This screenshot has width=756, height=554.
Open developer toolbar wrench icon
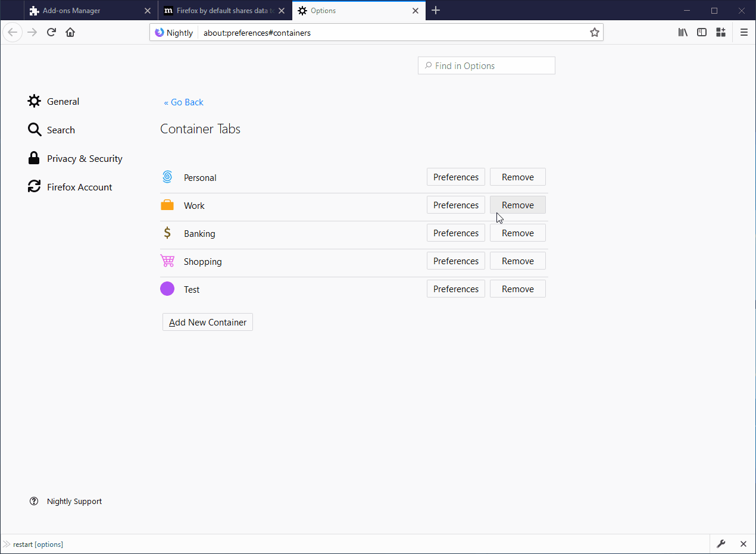click(721, 544)
